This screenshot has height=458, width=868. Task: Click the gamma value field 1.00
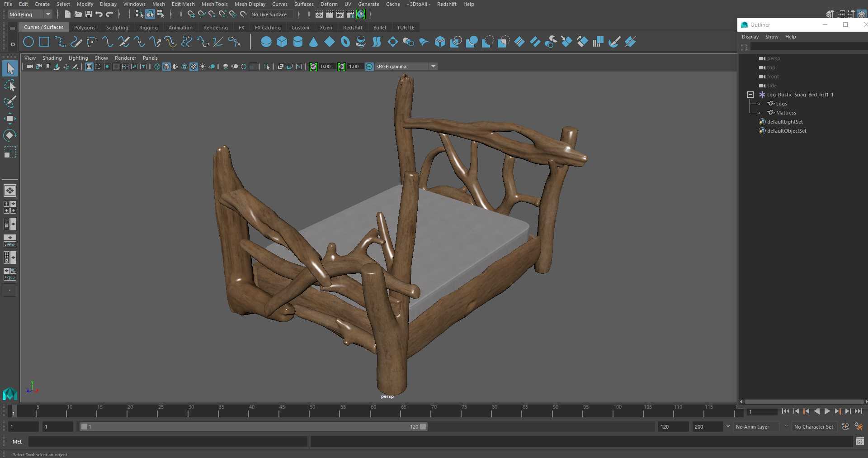(x=354, y=67)
